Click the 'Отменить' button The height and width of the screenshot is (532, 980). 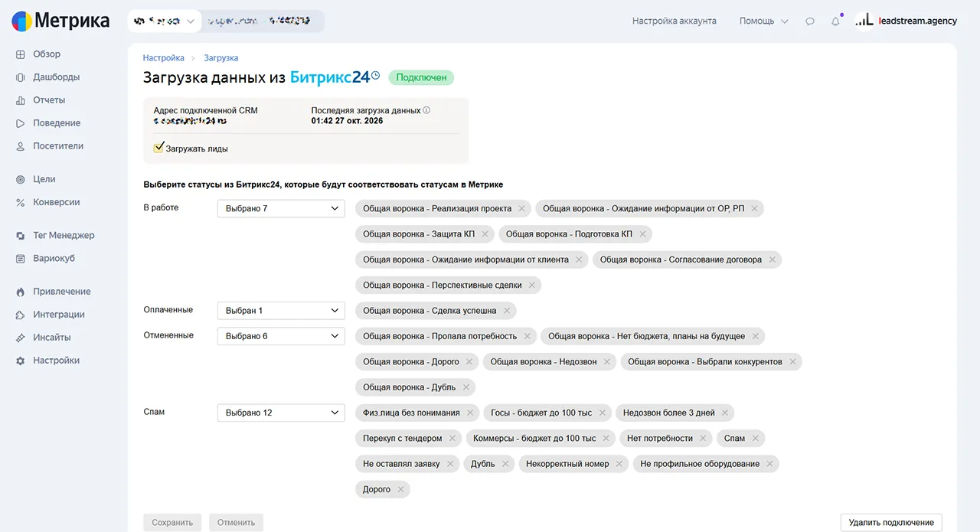(236, 523)
